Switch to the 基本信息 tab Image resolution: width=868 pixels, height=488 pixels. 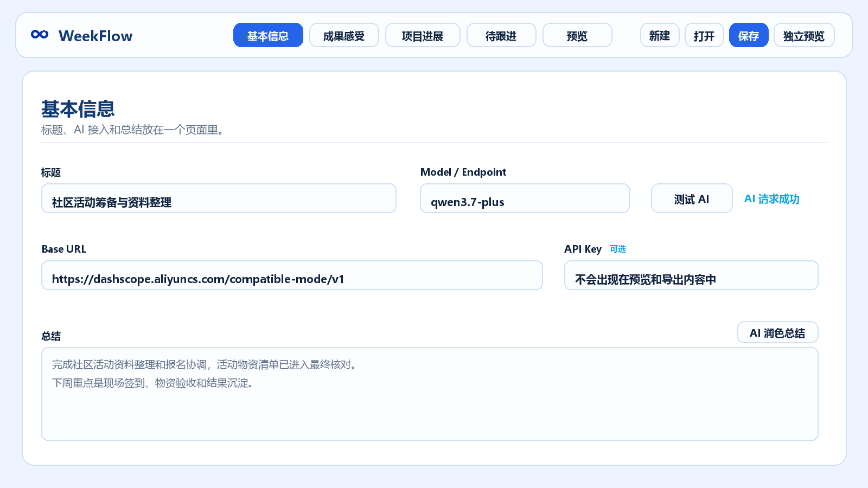(268, 35)
